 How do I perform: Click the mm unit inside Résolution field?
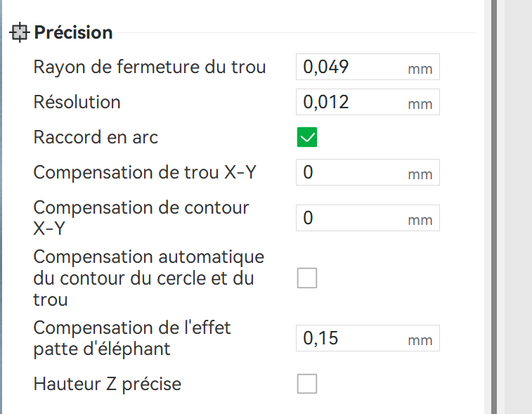pos(420,104)
